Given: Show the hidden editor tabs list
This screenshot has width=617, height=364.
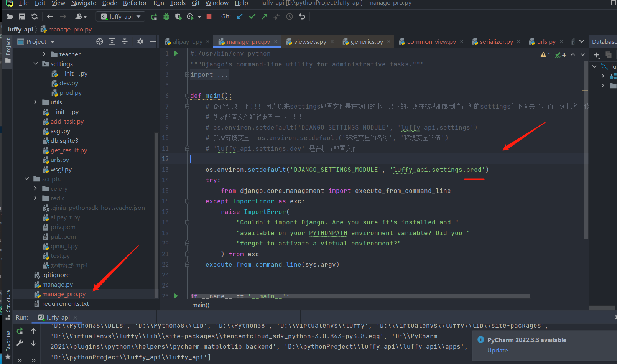Looking at the screenshot, I should point(582,41).
